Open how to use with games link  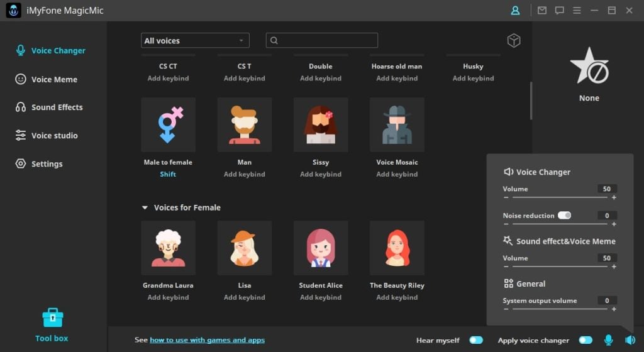207,339
